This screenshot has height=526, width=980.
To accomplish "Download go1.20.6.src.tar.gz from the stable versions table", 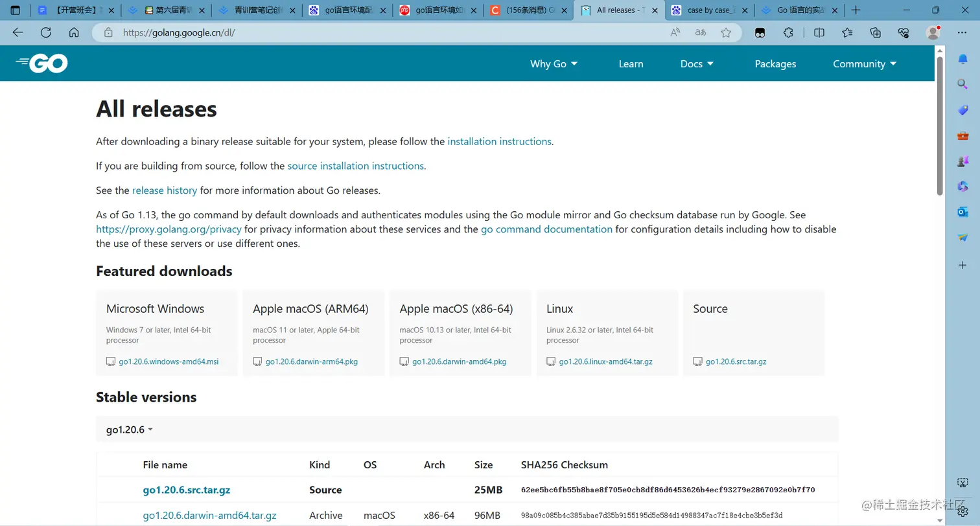I will point(187,490).
